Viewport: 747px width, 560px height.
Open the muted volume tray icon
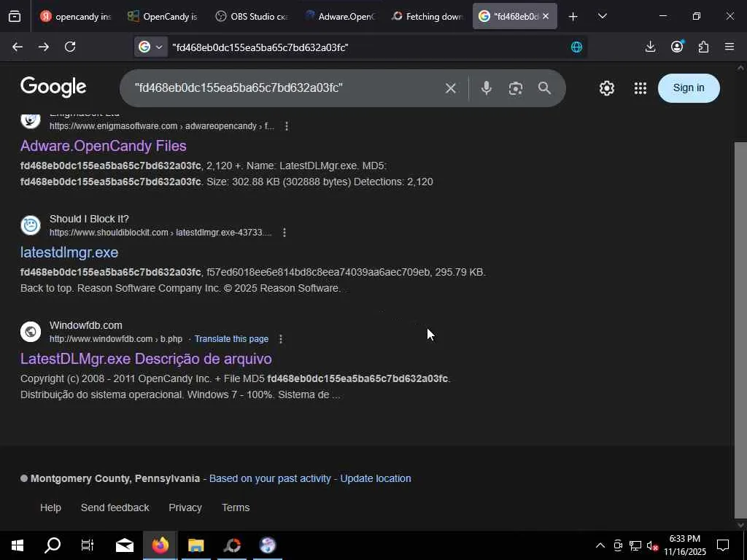click(652, 545)
